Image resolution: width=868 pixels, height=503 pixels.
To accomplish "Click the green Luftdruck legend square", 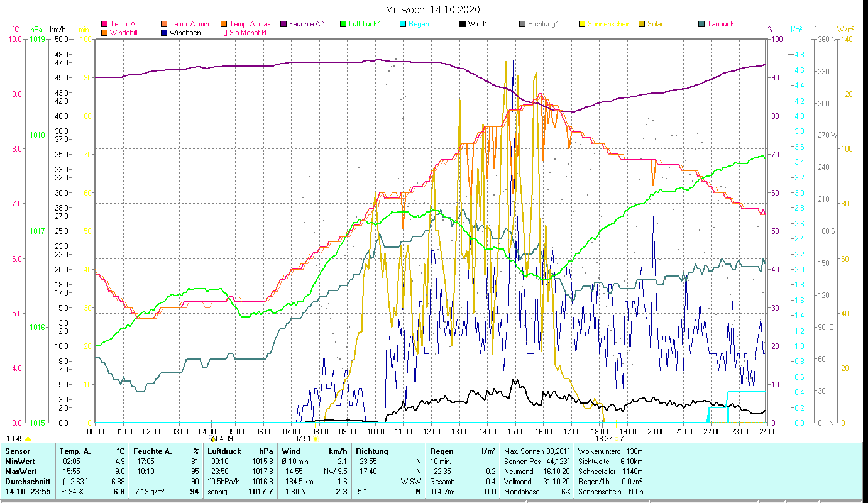I will point(343,25).
